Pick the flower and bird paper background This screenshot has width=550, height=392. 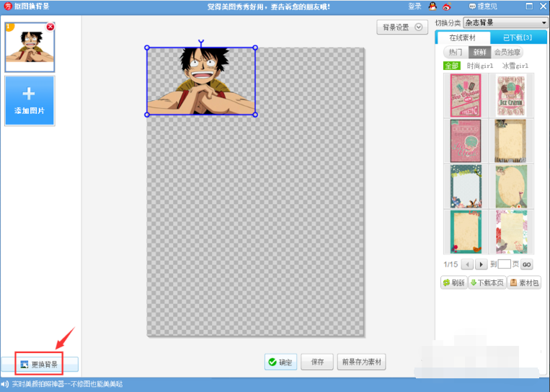pos(510,232)
